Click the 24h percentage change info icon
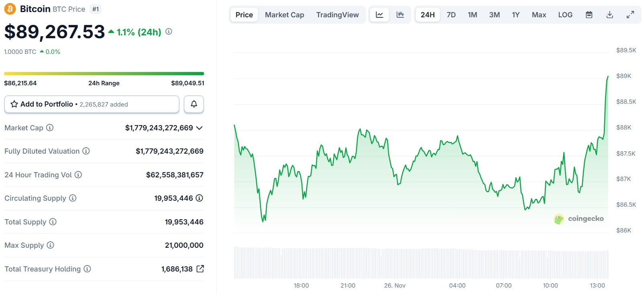644x294 pixels. click(x=169, y=31)
